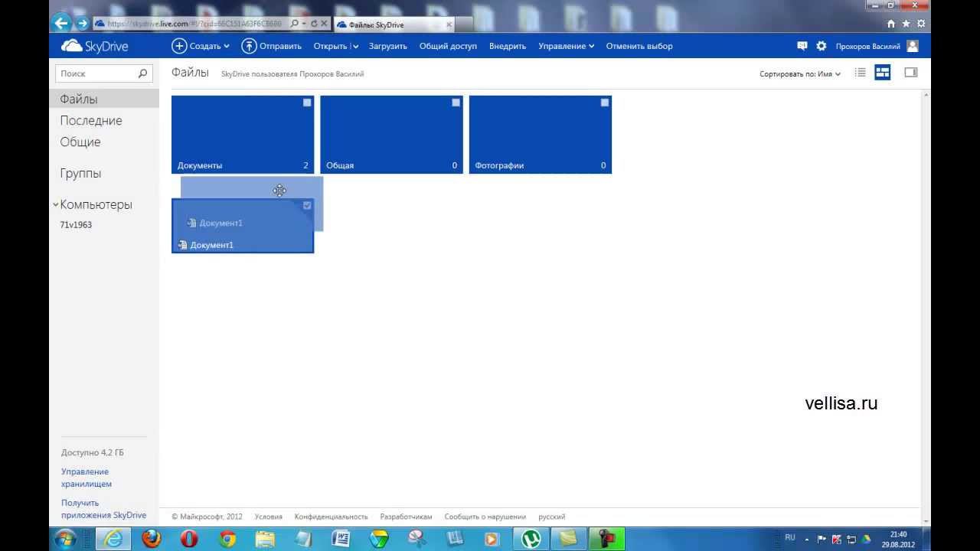Screen dimensions: 980x551
Task: Click the SkyDrive cloud logo
Action: (94, 46)
